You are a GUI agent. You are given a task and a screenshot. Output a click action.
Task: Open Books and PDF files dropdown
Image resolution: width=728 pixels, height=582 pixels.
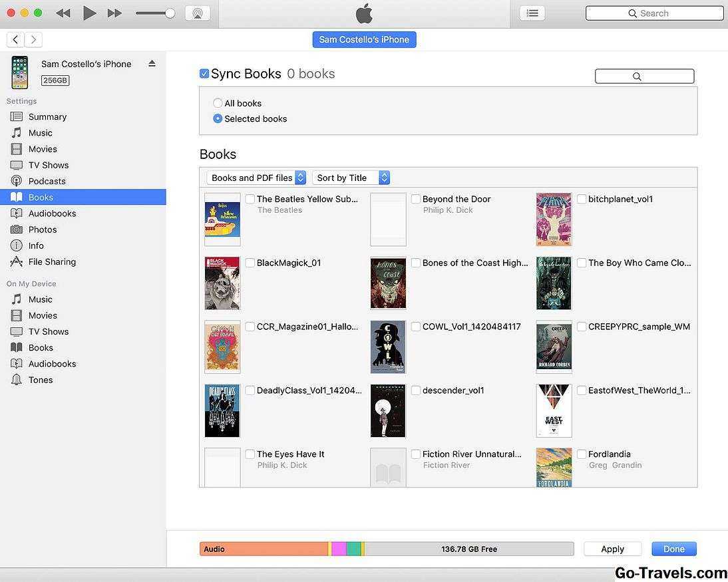[x=256, y=178]
